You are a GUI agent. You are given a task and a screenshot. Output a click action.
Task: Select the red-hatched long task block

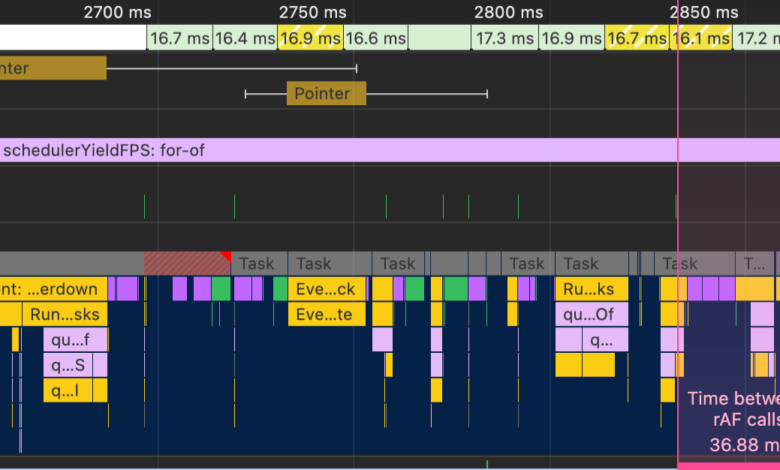point(186,264)
